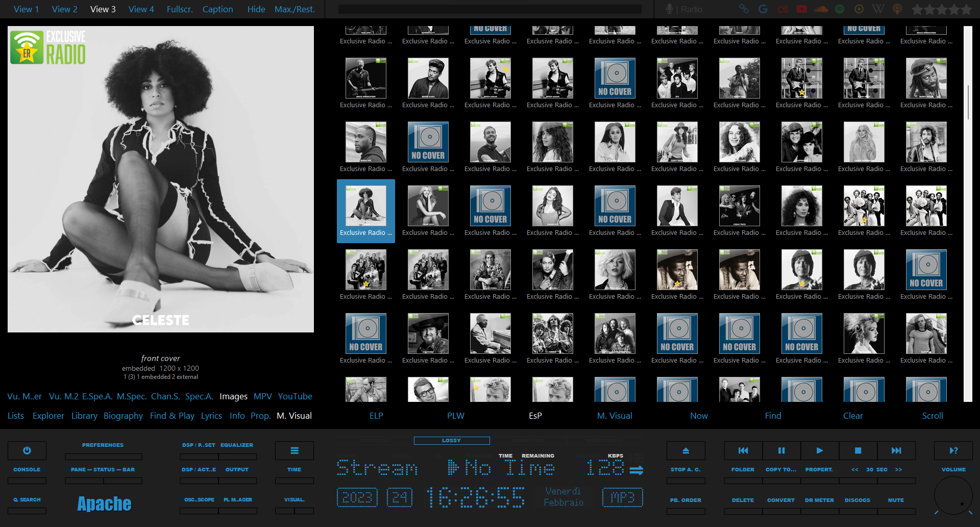This screenshot has height=527, width=980.
Task: Open Google search icon
Action: [x=763, y=9]
